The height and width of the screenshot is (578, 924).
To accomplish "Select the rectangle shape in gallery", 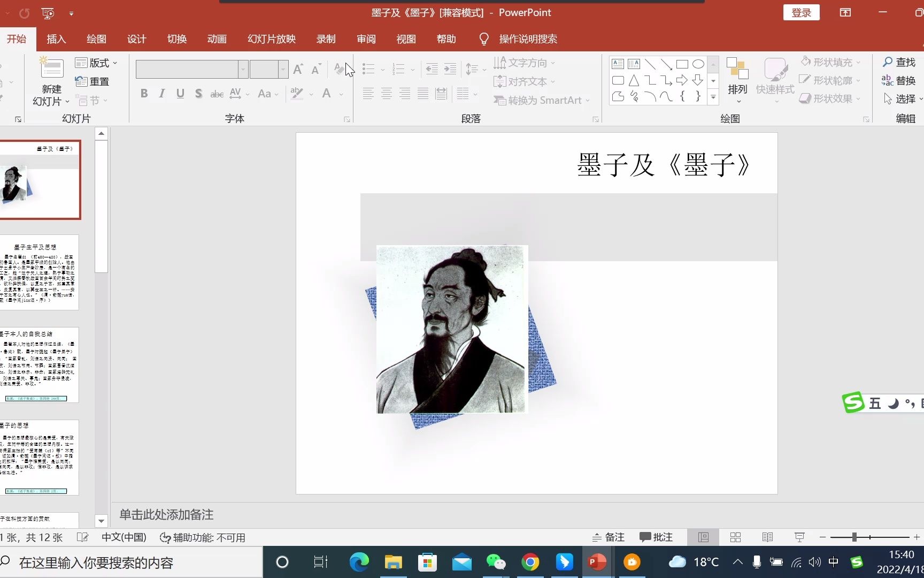I will pos(682,64).
